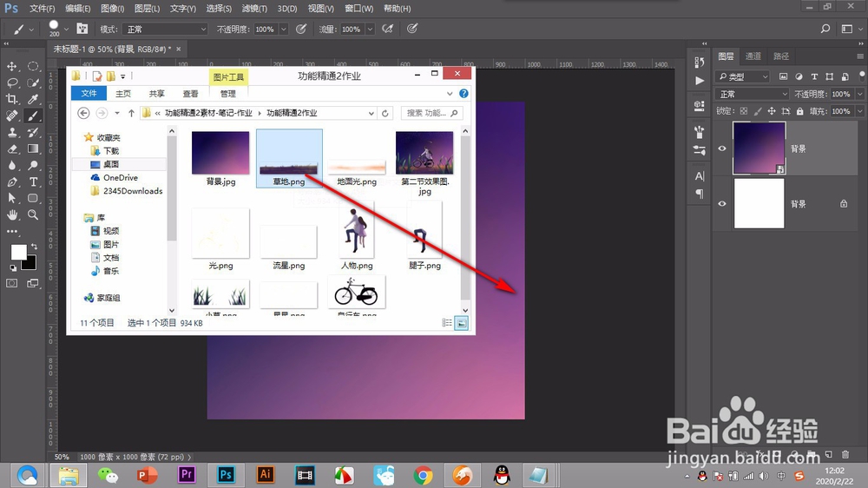Image resolution: width=868 pixels, height=488 pixels.
Task: Click the blue 文件 button in Explorer
Action: [x=89, y=94]
